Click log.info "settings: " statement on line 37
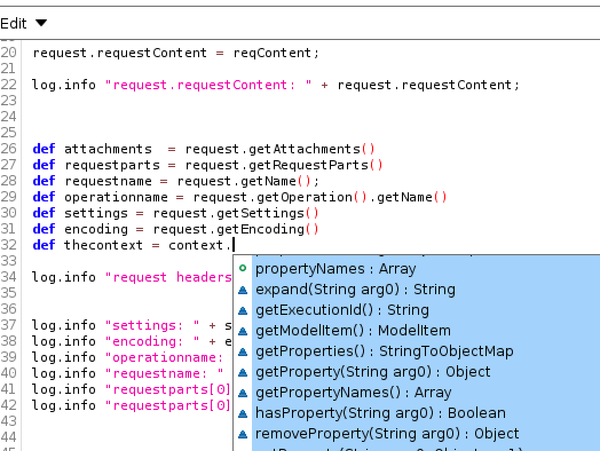Viewport: 600px width, 451px height. pyautogui.click(x=130, y=325)
